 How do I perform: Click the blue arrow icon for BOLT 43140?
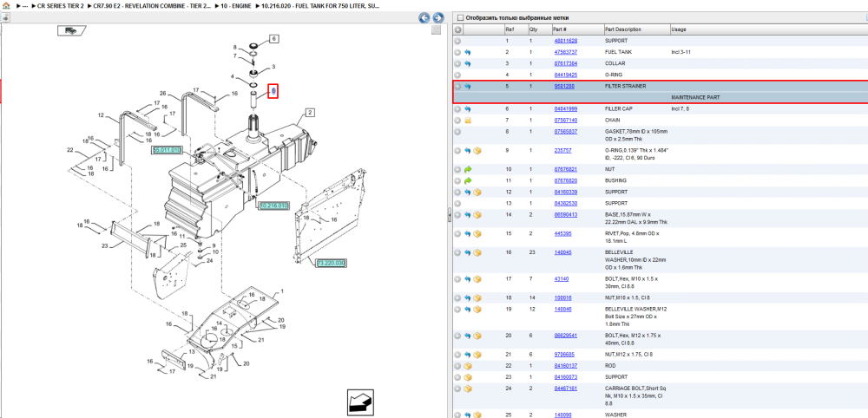467,278
